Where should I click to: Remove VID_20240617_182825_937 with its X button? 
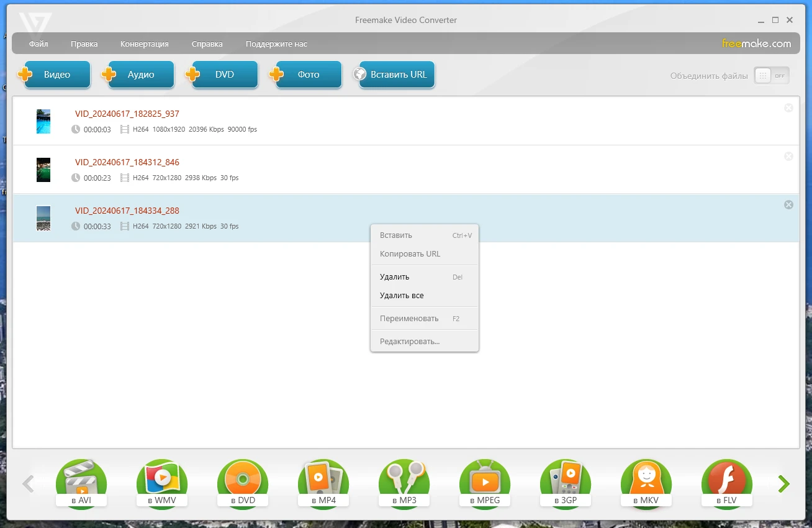788,108
